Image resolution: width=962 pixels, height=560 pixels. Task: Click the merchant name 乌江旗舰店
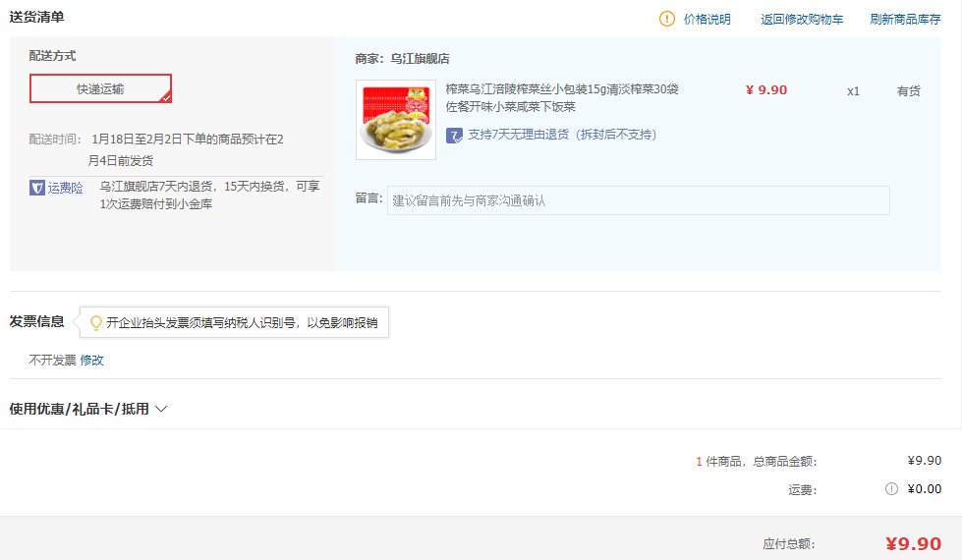(x=420, y=59)
